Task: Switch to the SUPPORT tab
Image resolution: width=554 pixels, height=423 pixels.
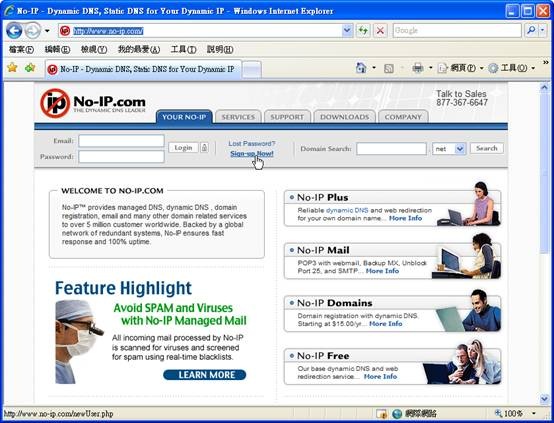Action: (287, 117)
